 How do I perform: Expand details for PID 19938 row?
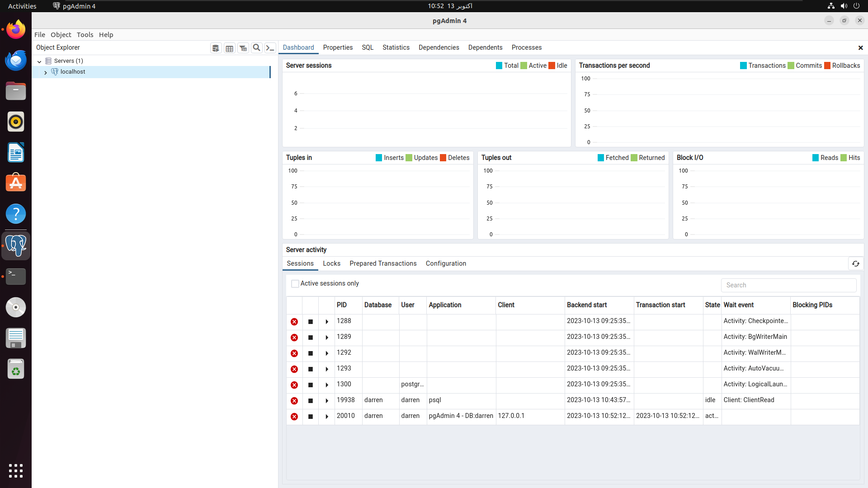327,401
